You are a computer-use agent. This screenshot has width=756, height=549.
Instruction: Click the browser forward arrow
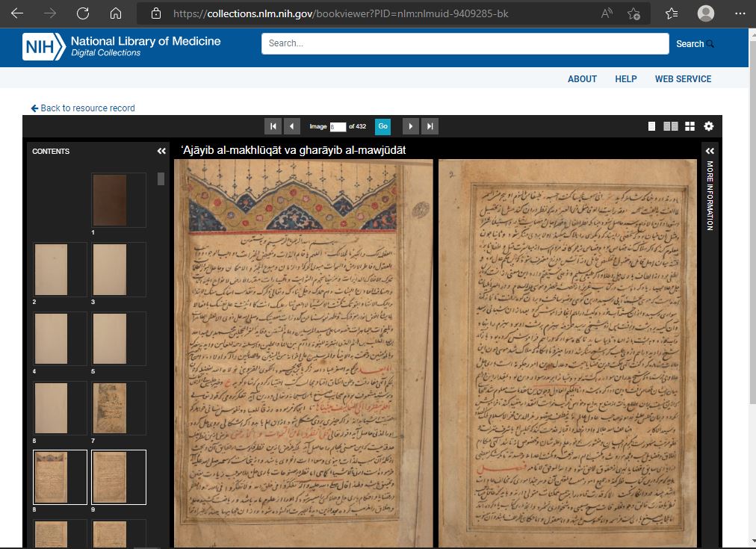(49, 13)
